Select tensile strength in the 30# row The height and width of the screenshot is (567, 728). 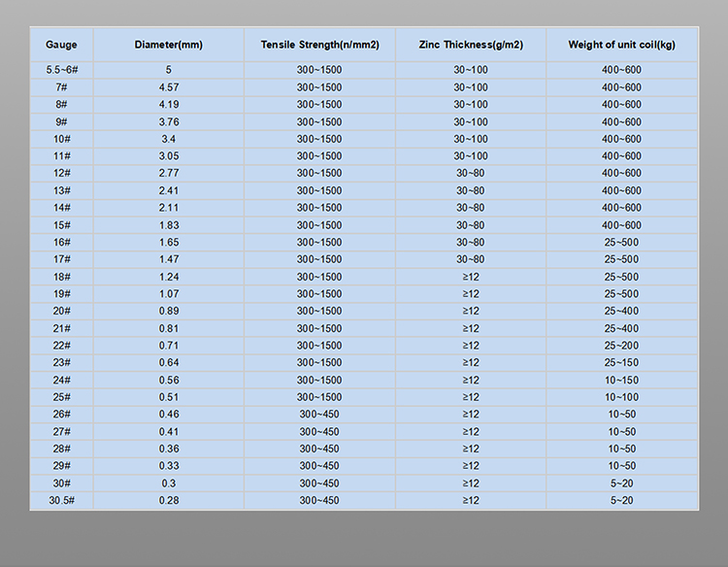click(x=319, y=483)
